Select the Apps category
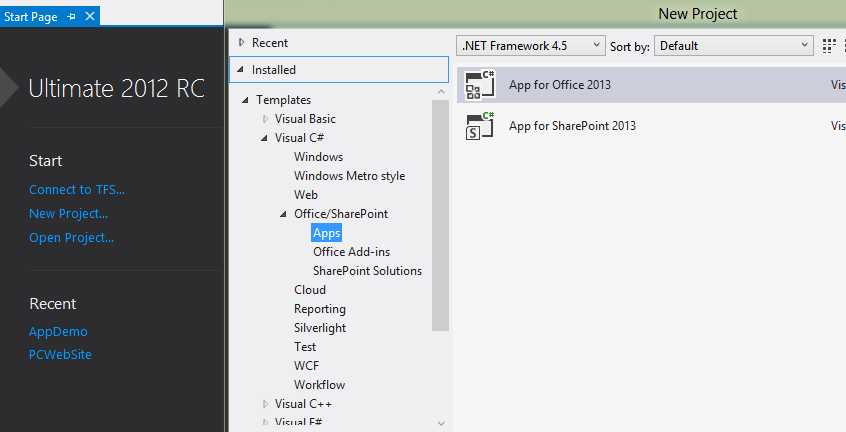The image size is (846, 432). pos(326,233)
